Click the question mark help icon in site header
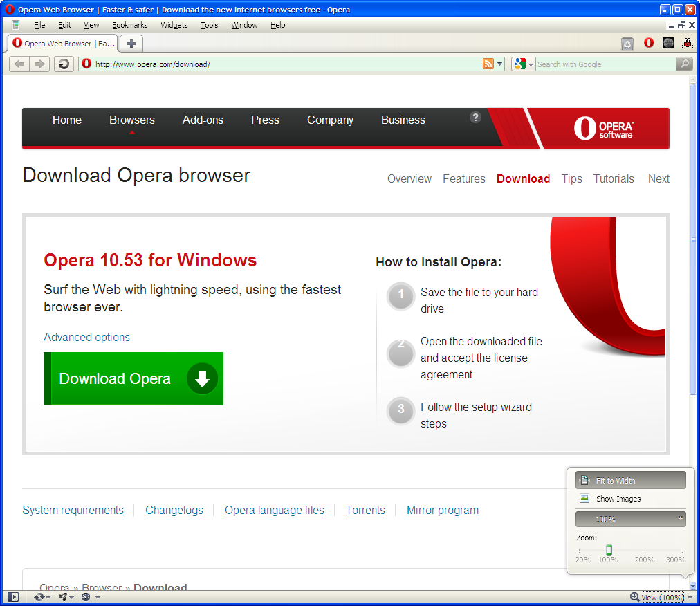 tap(475, 118)
